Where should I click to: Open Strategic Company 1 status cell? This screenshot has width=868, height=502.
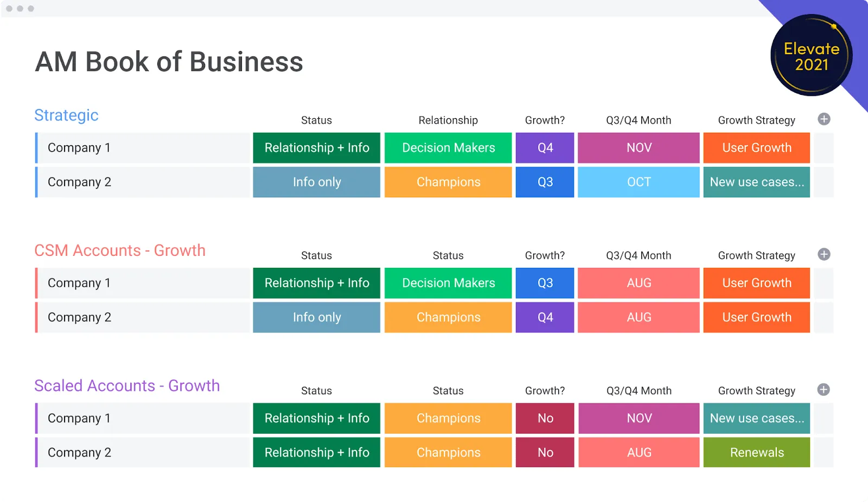(x=316, y=148)
